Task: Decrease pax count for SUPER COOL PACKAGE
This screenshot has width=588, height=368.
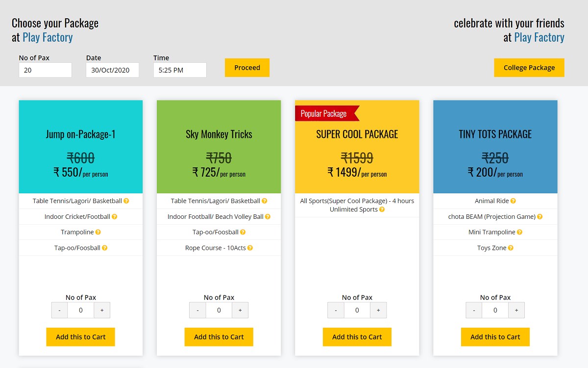Action: 336,310
